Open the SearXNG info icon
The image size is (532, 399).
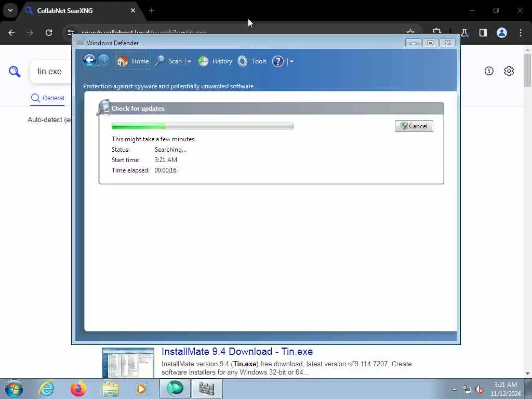click(x=489, y=71)
